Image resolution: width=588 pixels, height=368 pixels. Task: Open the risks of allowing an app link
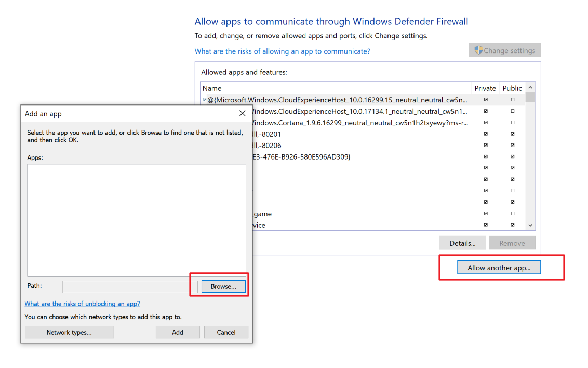click(x=283, y=51)
